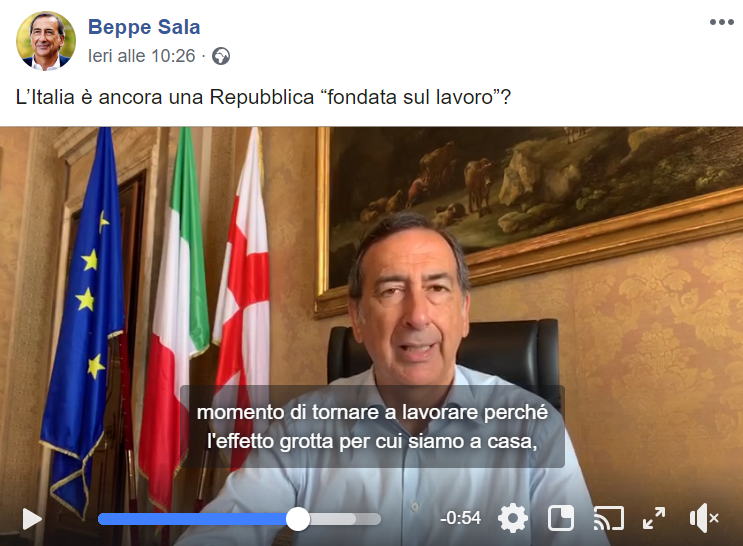
Task: Open the post timestamp Ieri alle 10:26
Action: pos(141,56)
